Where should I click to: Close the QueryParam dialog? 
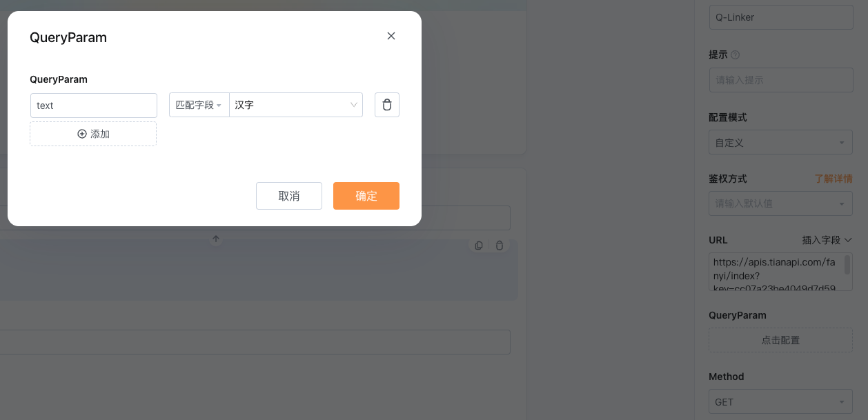click(x=391, y=36)
